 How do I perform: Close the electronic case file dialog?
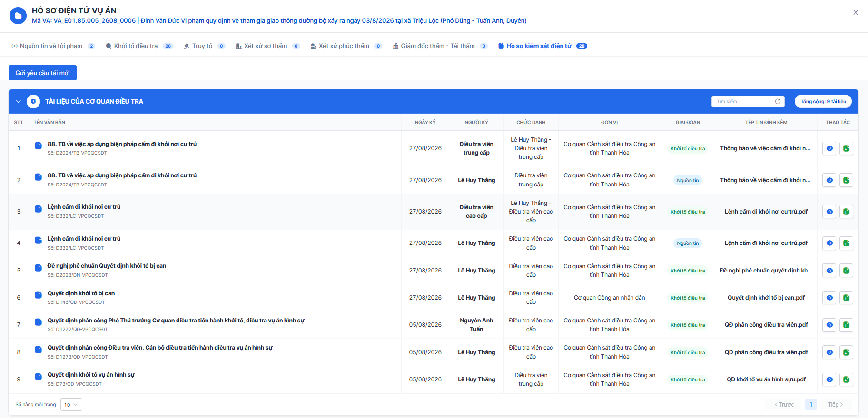point(856,13)
